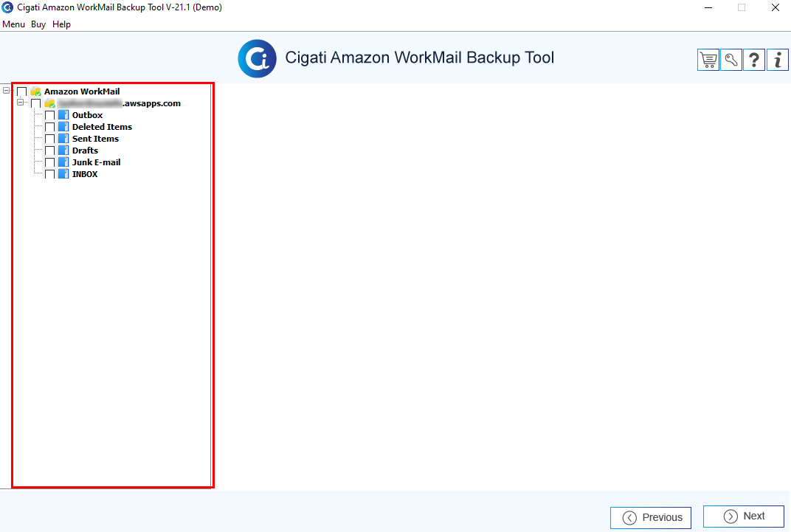Select the Outbox folder label
This screenshot has height=532, width=791.
pyautogui.click(x=87, y=115)
